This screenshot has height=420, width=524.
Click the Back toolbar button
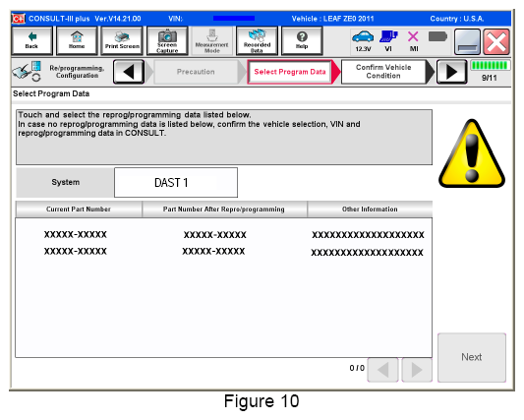click(31, 40)
